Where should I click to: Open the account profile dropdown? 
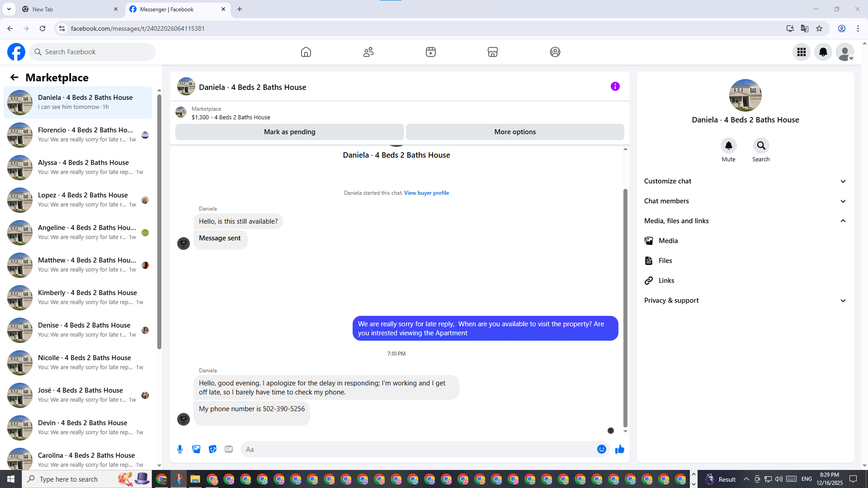[845, 52]
